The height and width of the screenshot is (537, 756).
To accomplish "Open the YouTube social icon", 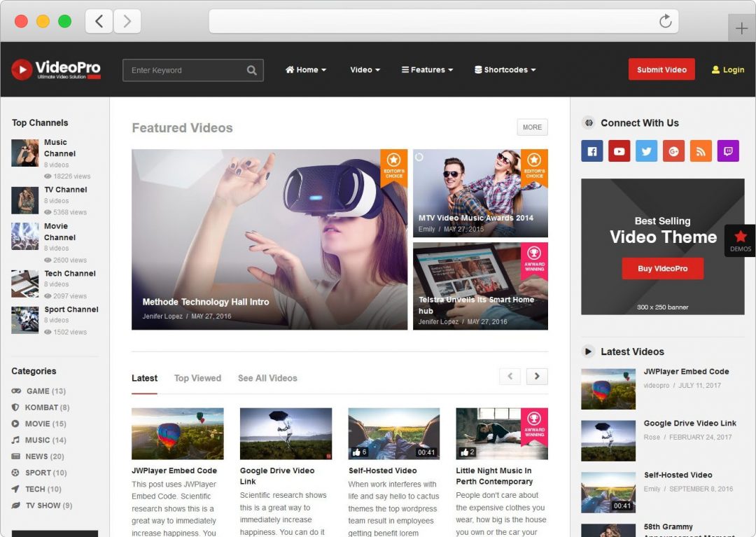I will coord(619,151).
